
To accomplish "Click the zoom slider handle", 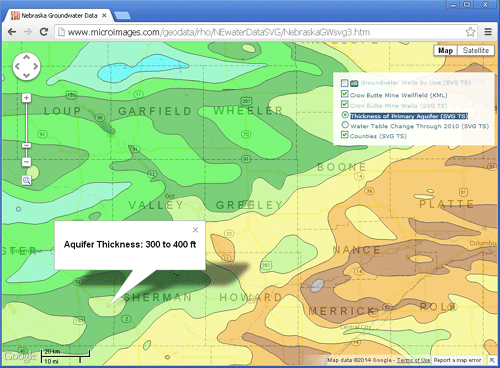I will point(26,145).
